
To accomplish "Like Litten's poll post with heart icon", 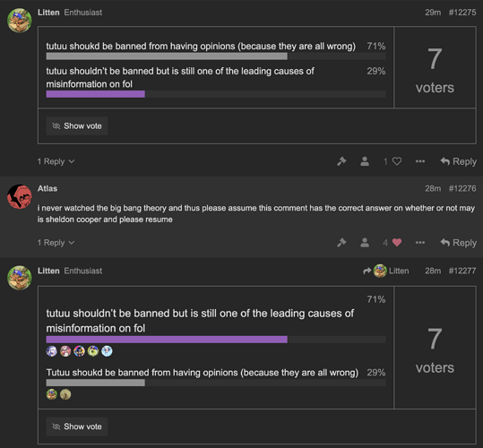I will 397,161.
